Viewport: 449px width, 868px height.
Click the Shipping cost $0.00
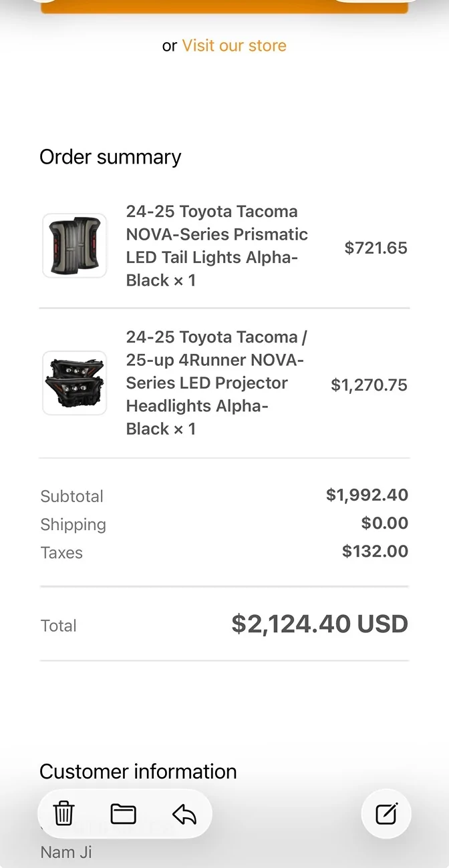coord(384,523)
